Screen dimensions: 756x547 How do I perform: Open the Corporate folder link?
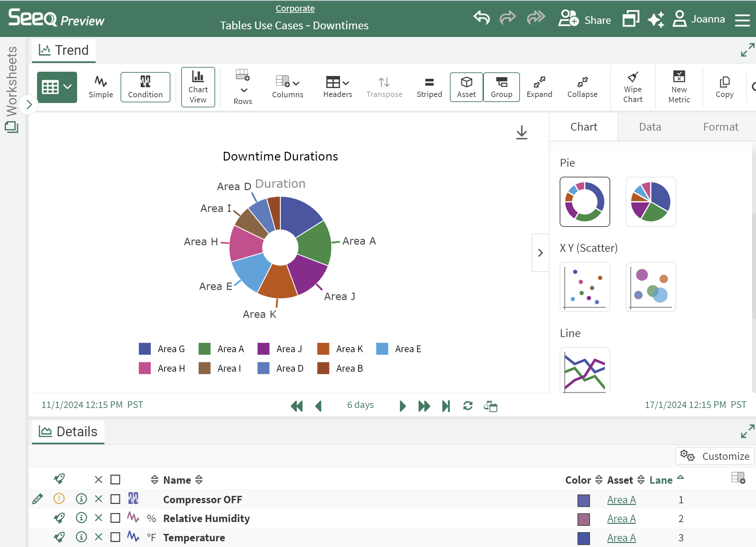[x=295, y=8]
